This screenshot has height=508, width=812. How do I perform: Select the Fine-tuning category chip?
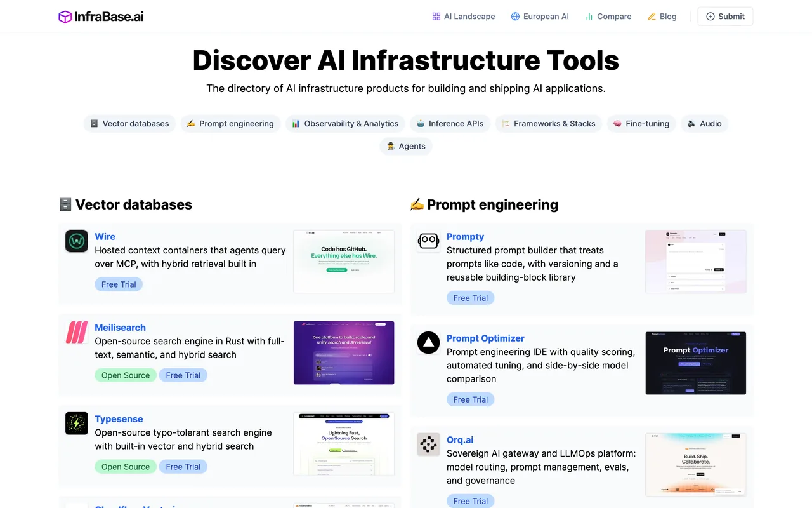pos(641,123)
